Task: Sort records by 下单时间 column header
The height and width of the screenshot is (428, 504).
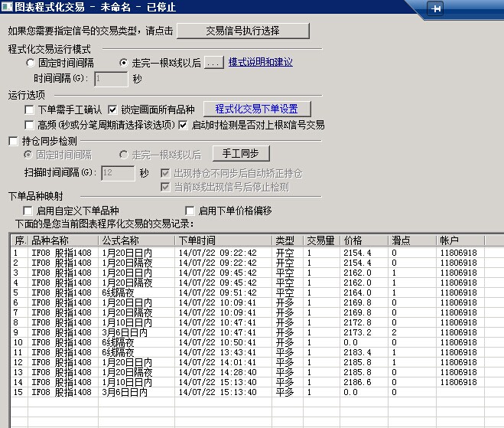Action: point(223,240)
